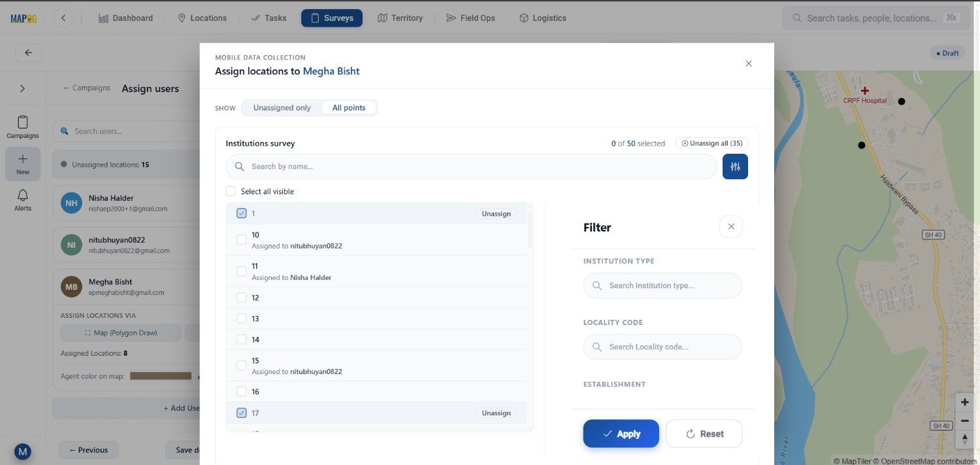Zoom out on the map

pyautogui.click(x=964, y=421)
